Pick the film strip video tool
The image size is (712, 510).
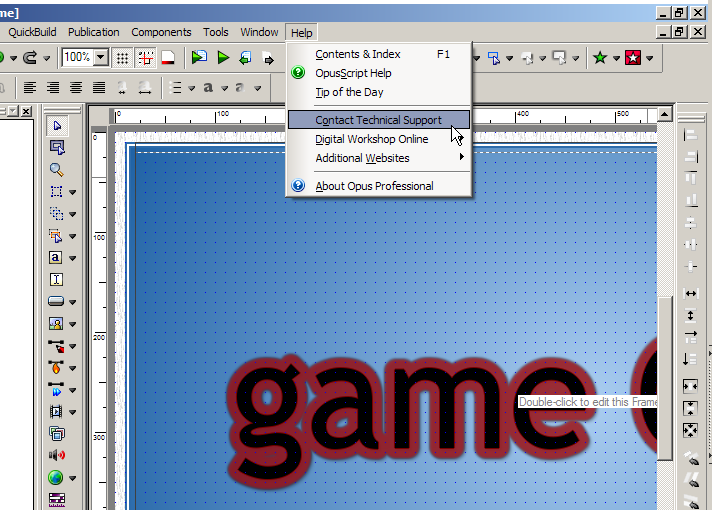56,411
